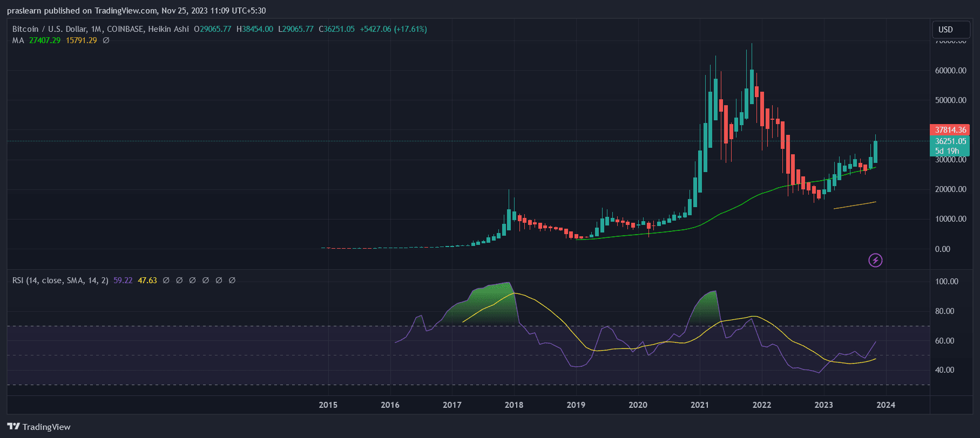Viewport: 980px width, 438px height.
Task: Click the yellow RSI SMA value 47.63
Action: [x=147, y=280]
